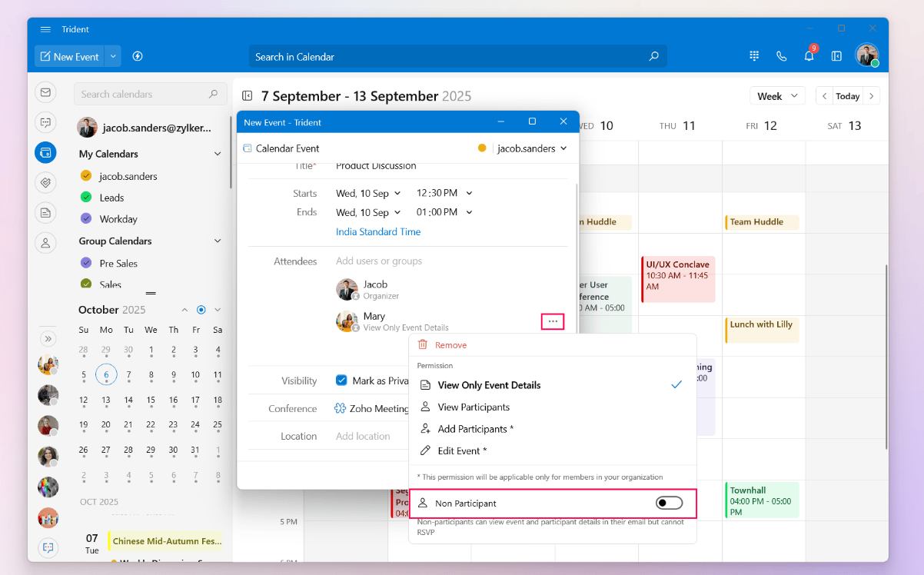Collapse My Calendars section
The height and width of the screenshot is (575, 924).
[218, 154]
